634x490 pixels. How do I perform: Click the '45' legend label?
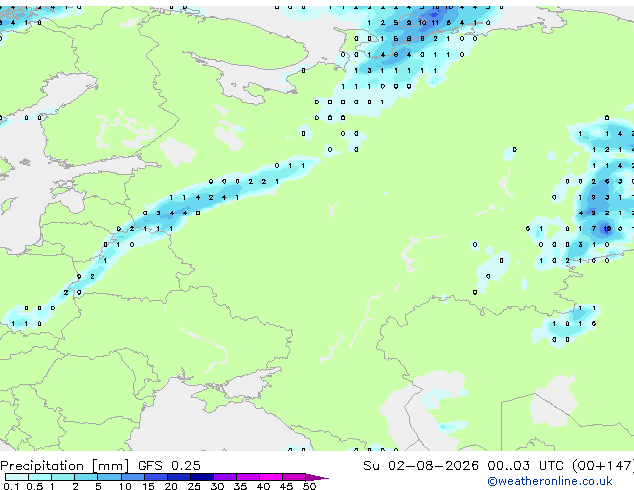286,486
